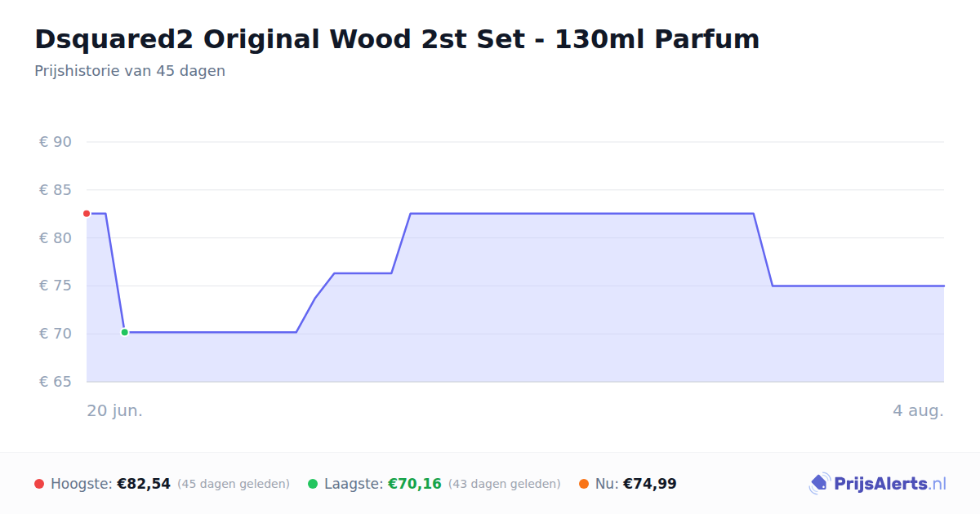Screen dimensions: 980x514
Task: Click the 20 jun. start date label
Action: 115,410
